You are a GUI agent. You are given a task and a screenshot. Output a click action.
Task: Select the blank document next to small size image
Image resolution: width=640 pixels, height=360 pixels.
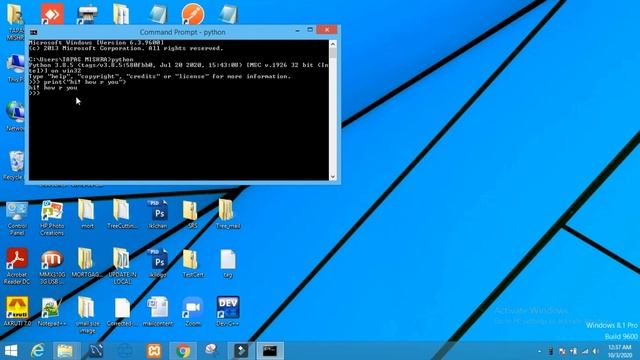click(122, 311)
